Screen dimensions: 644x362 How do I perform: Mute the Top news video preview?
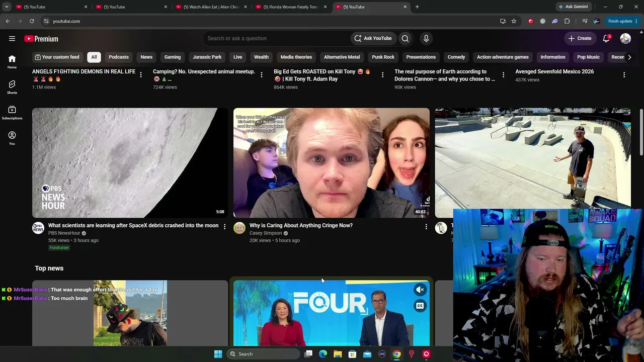coord(420,290)
